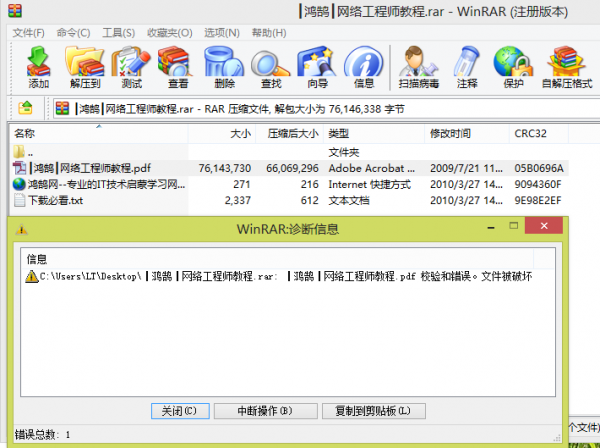
Task: Click the 测试 (Test) toolbar icon
Action: tap(131, 67)
